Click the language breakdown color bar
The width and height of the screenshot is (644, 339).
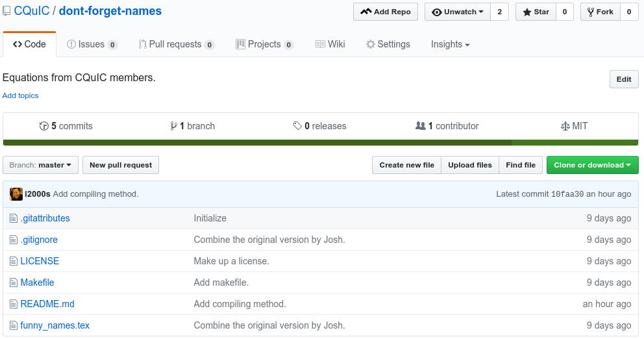(320, 143)
